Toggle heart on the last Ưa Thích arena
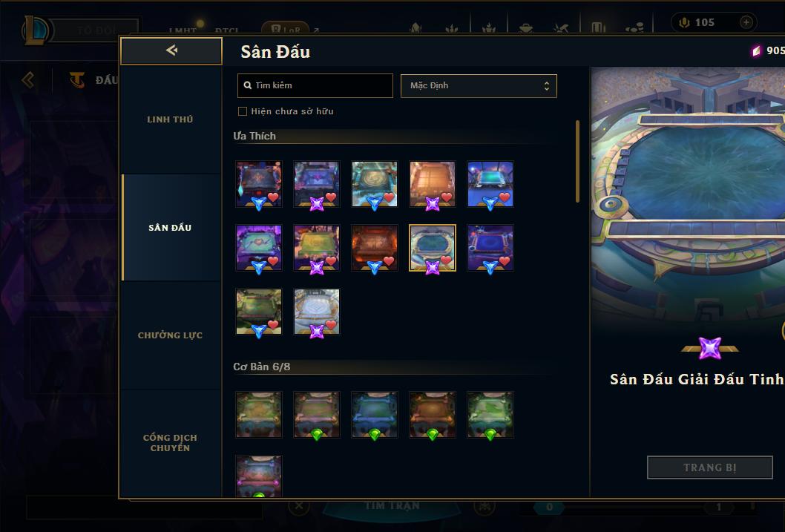Screen dimensions: 785x532 click(x=331, y=325)
